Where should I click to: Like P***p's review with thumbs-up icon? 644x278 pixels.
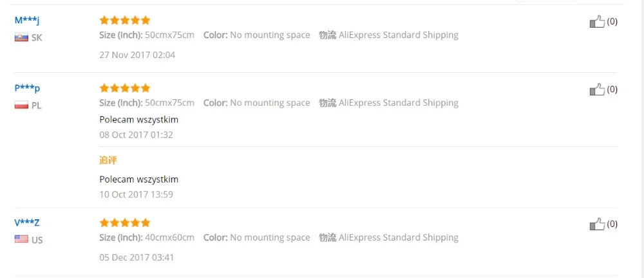(x=597, y=89)
